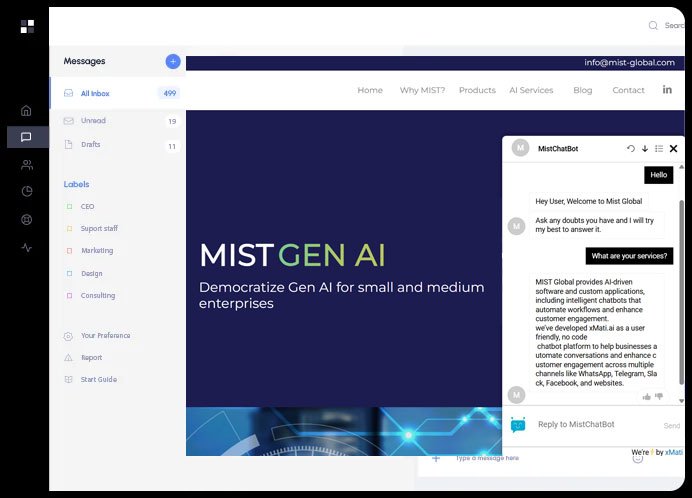This screenshot has width=692, height=498.
Task: Open the Contacts people icon
Action: pos(26,165)
